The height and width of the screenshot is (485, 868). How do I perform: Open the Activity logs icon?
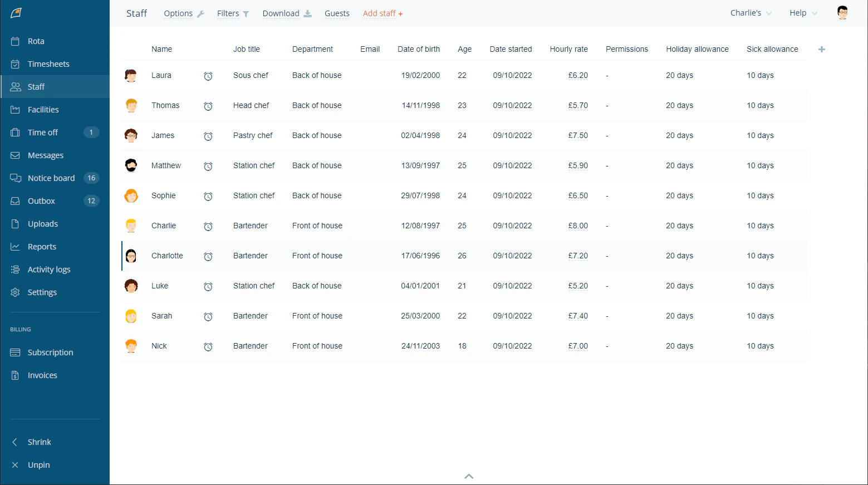(16, 269)
